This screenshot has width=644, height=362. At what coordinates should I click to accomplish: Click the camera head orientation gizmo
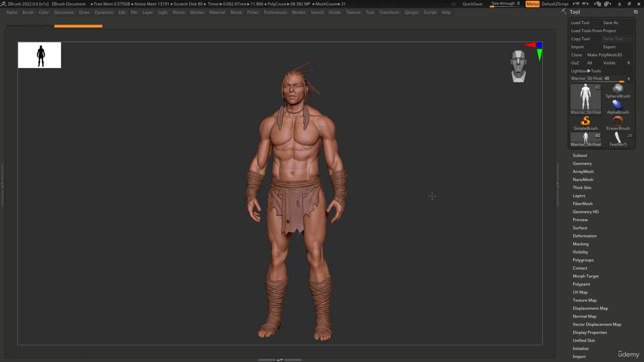pos(518,66)
